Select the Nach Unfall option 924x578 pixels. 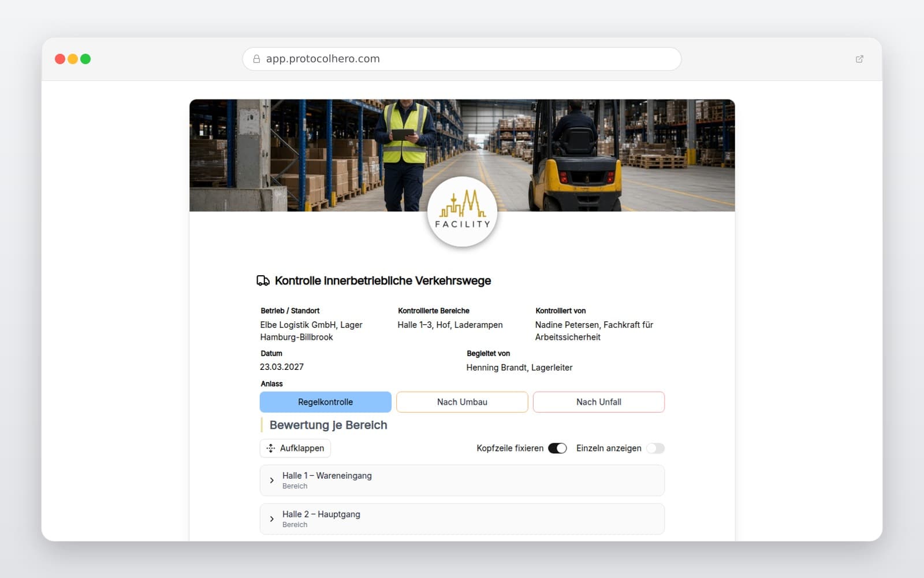tap(599, 402)
